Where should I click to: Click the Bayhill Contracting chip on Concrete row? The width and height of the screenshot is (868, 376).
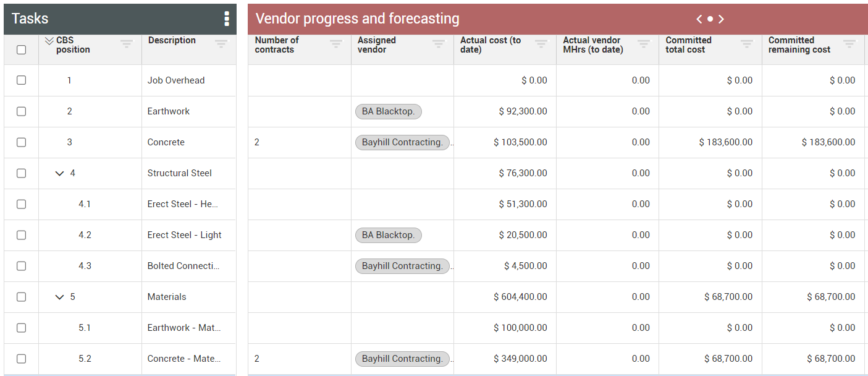(402, 142)
